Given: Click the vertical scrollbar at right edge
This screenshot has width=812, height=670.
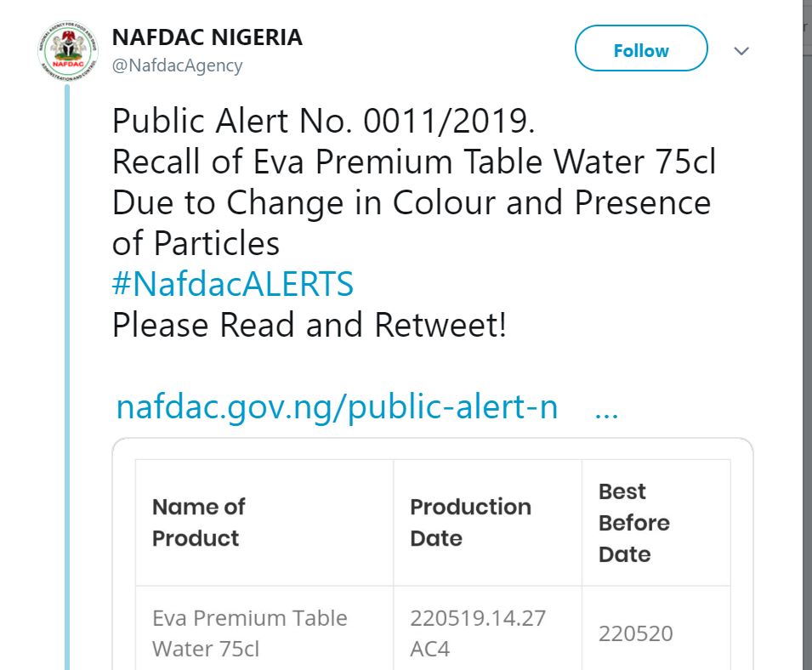Looking at the screenshot, I should (807, 335).
